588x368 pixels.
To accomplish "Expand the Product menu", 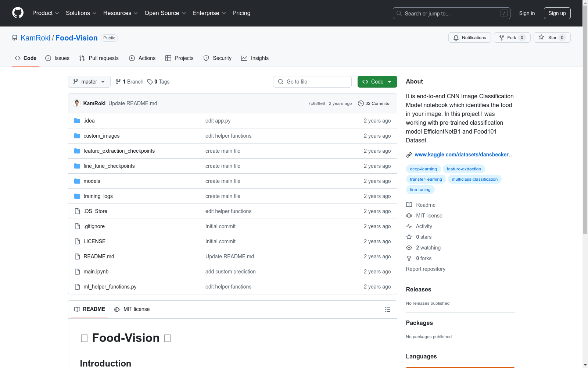I will point(46,13).
